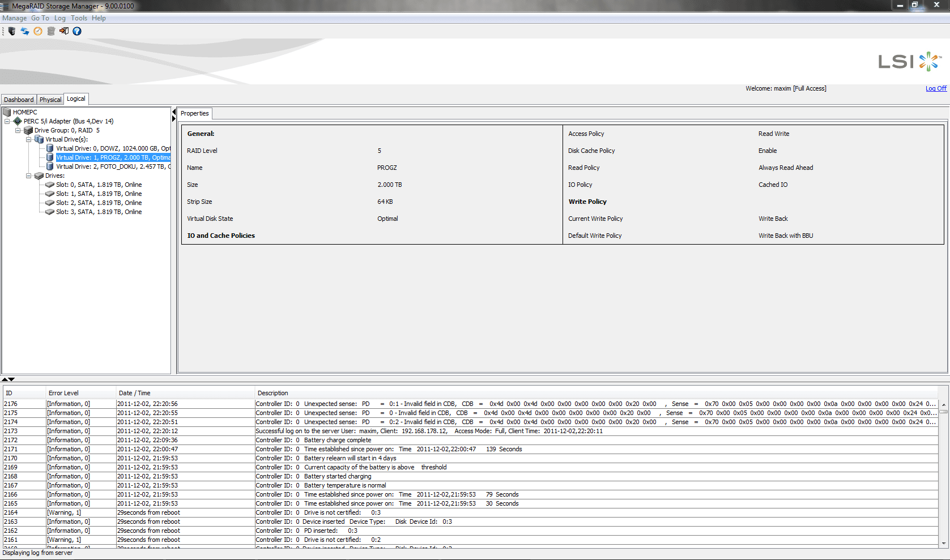Screen dimensions: 950x560
Task: Click the disk icon for Slot 3
Action: pyautogui.click(x=50, y=212)
